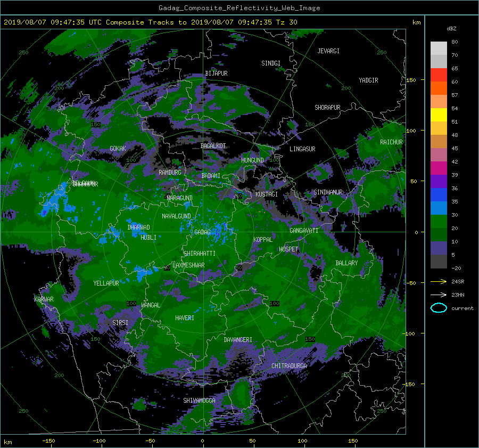Click the KOPPAL city label
The image size is (479, 448).
[263, 240]
